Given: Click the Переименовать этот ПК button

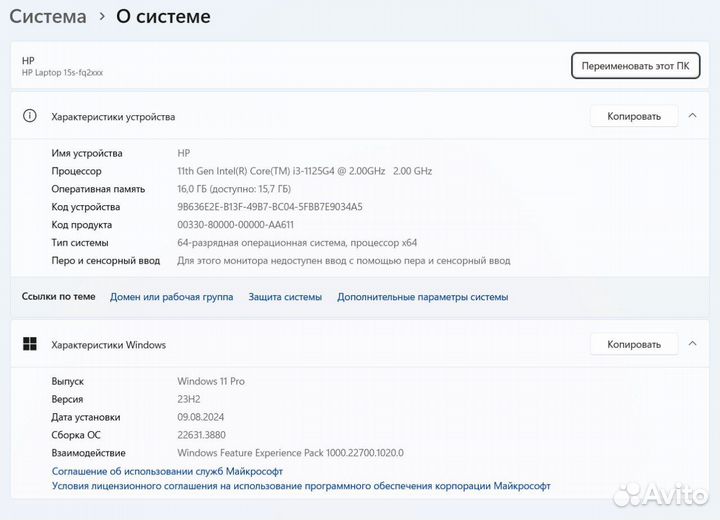Looking at the screenshot, I should 636,66.
